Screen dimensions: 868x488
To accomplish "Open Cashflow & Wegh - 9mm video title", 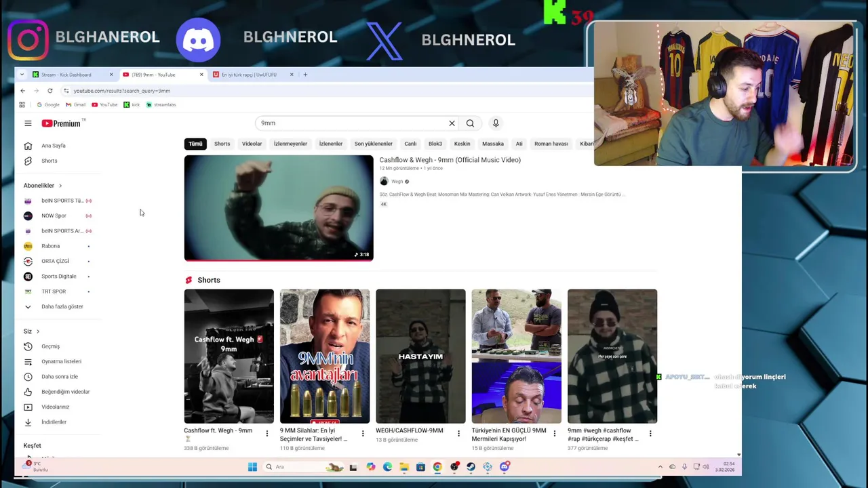I will pyautogui.click(x=450, y=160).
